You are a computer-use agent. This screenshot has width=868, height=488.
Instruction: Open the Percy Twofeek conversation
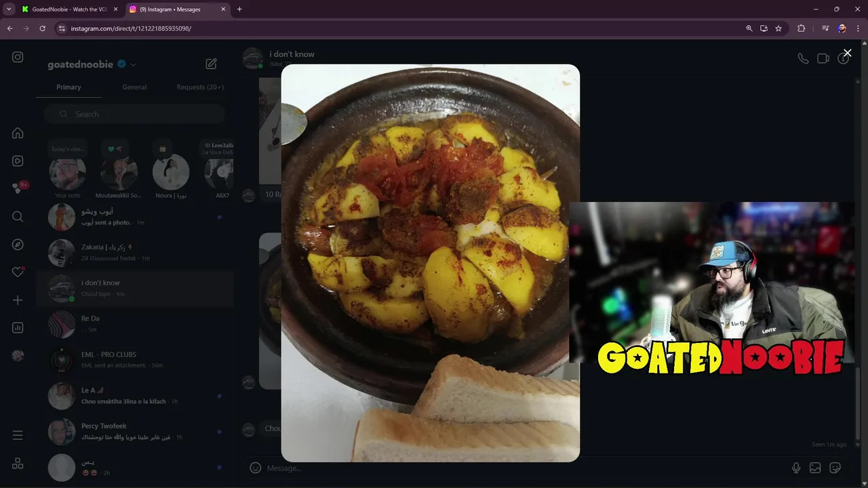click(x=134, y=432)
